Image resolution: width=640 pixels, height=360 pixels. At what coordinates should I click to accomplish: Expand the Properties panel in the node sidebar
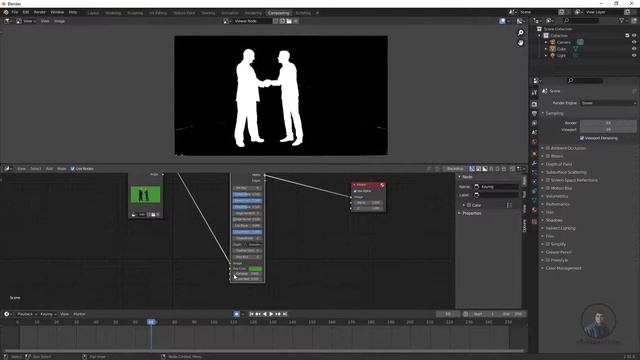point(459,213)
